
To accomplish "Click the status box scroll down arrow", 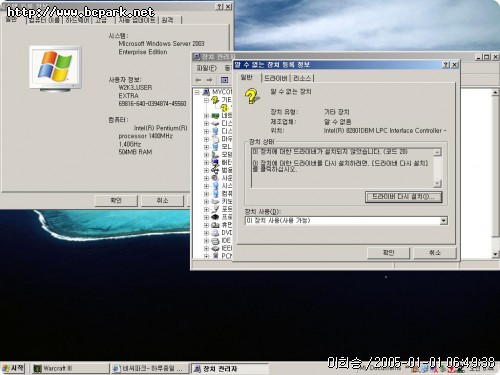I will (438, 183).
